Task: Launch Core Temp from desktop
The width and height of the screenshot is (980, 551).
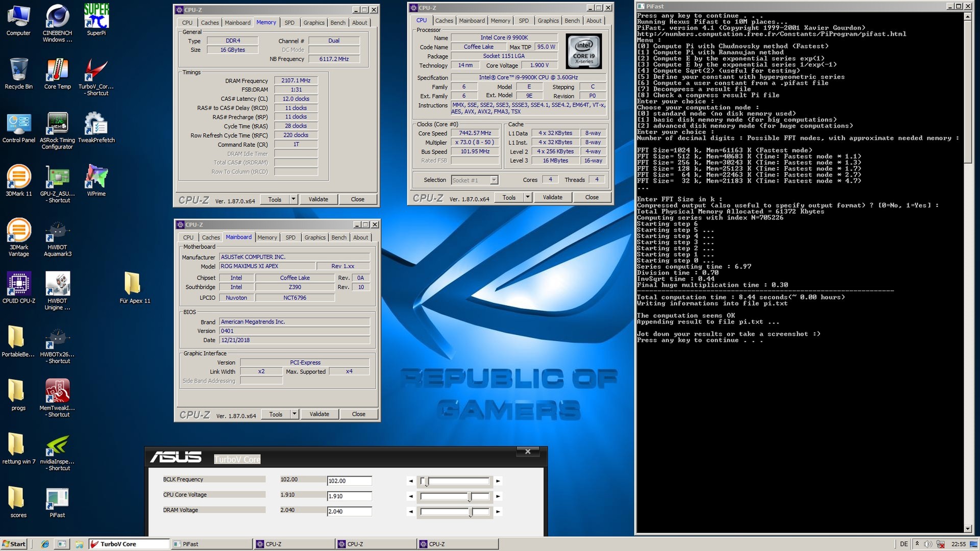Action: tap(57, 74)
